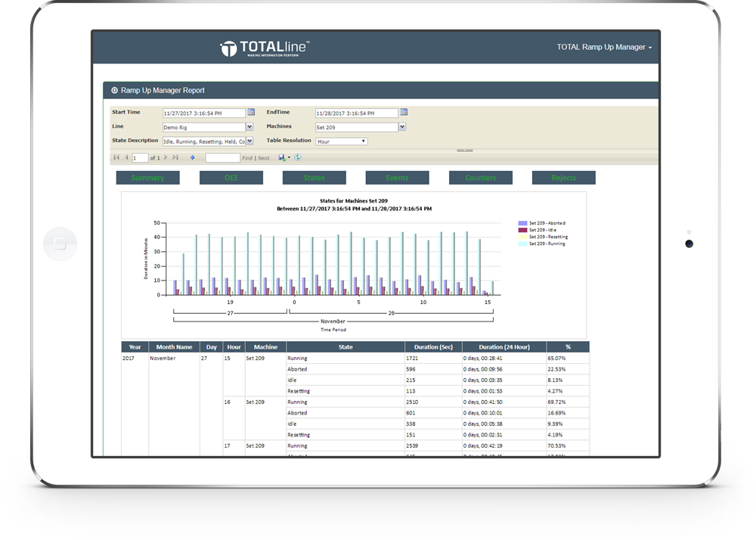The width and height of the screenshot is (756, 540).
Task: Click the Month Name column header
Action: pos(174,347)
